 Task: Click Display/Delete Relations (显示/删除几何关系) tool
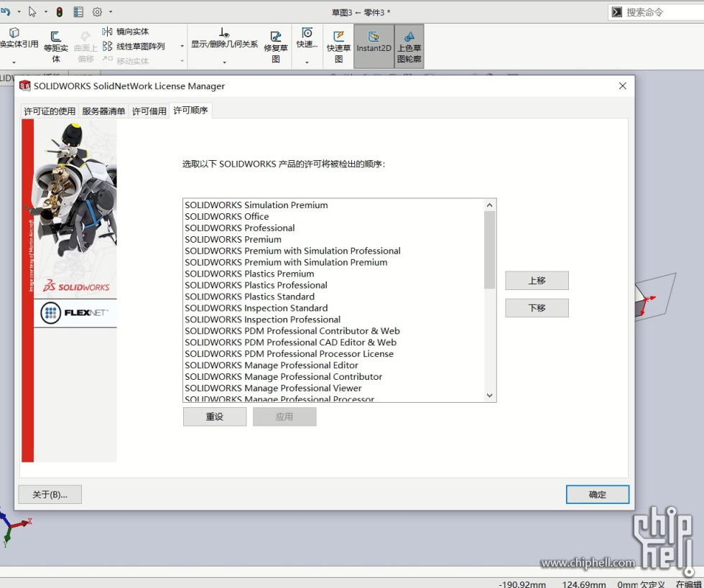(x=224, y=39)
